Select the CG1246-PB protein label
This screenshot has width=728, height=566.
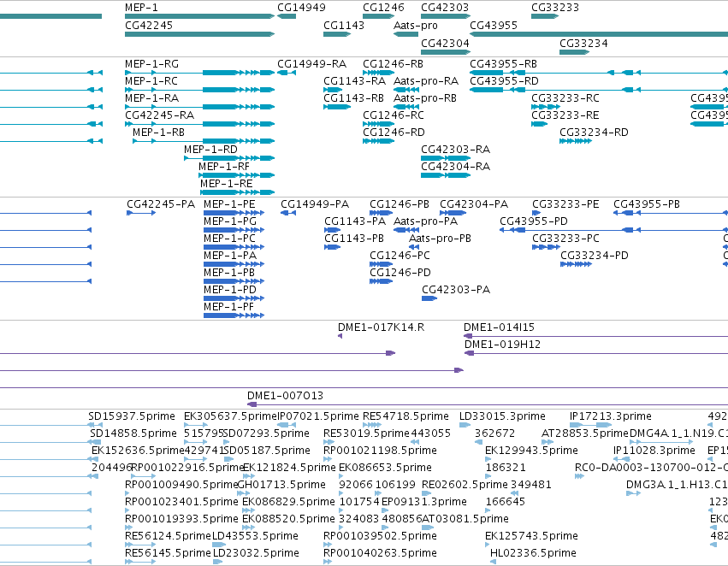click(400, 204)
